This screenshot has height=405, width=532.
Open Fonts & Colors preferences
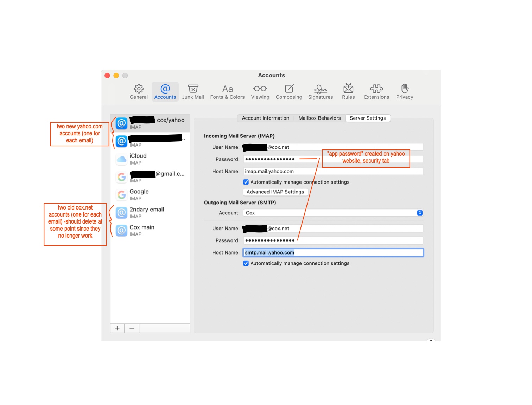click(x=227, y=92)
